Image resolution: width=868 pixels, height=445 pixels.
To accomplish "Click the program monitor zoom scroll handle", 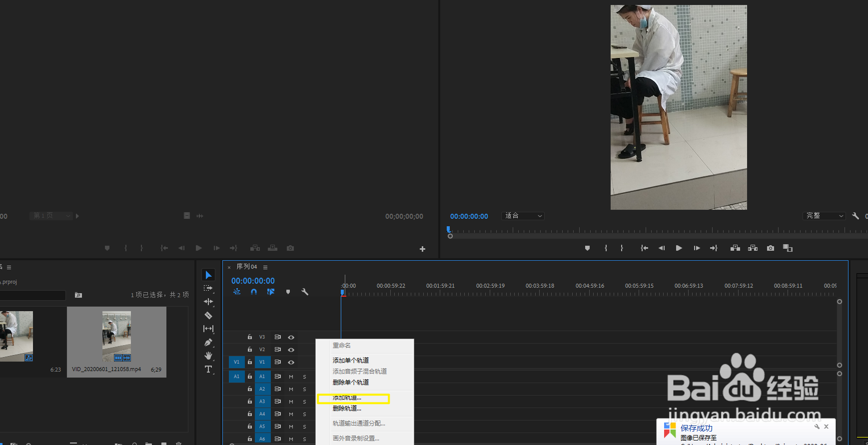I will click(450, 236).
